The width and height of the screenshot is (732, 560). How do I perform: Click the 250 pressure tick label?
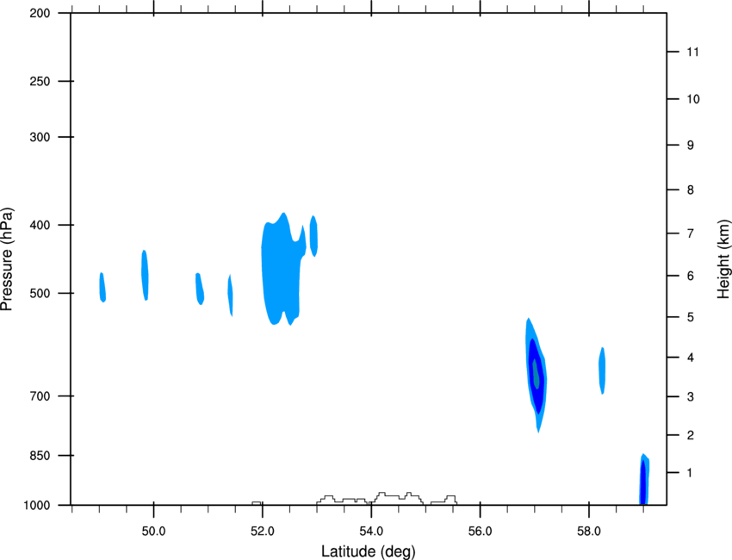40,81
